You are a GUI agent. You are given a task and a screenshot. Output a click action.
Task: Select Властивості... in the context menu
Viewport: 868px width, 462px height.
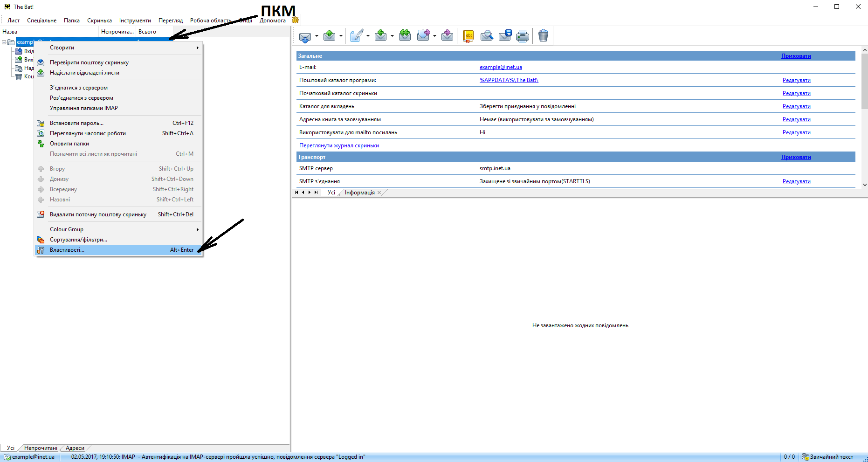pos(67,250)
